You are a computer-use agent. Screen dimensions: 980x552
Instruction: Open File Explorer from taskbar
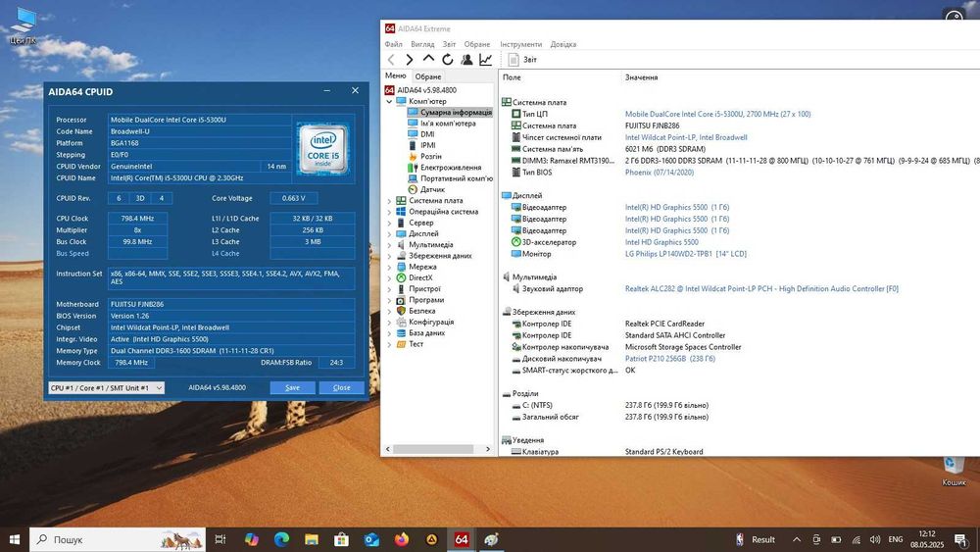pyautogui.click(x=312, y=539)
